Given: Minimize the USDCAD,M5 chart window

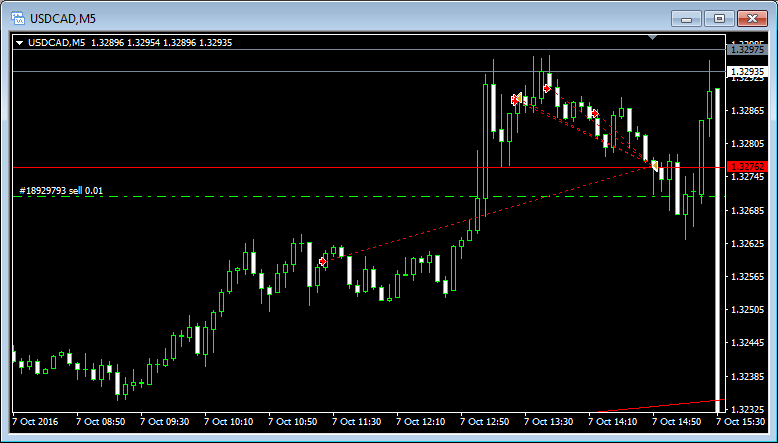Looking at the screenshot, I should pos(686,19).
